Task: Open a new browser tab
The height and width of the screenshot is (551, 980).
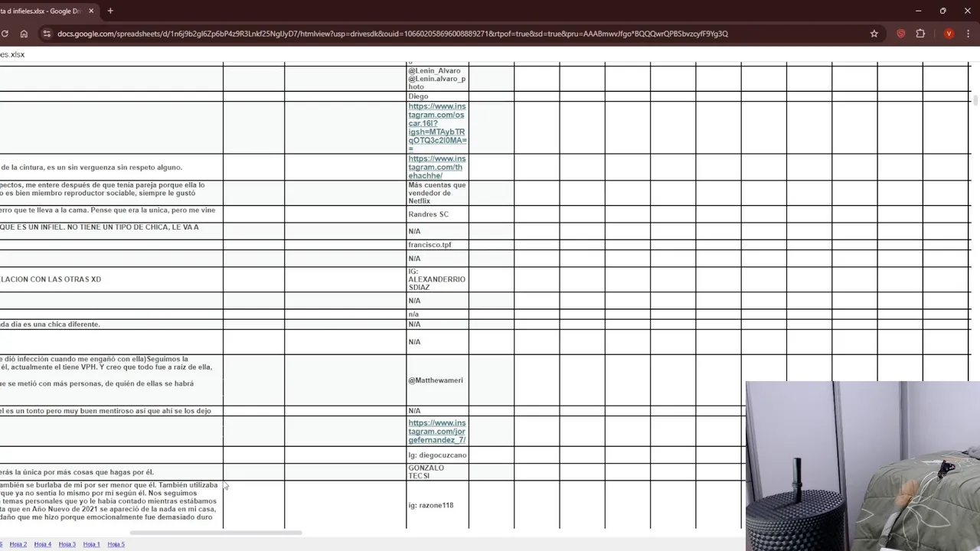Action: 110,11
